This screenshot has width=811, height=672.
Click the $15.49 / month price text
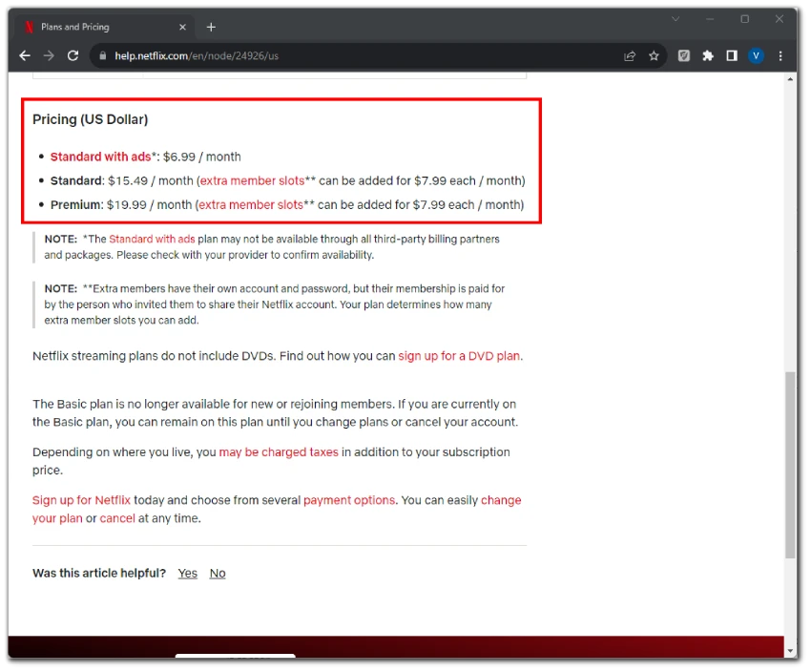coord(151,180)
